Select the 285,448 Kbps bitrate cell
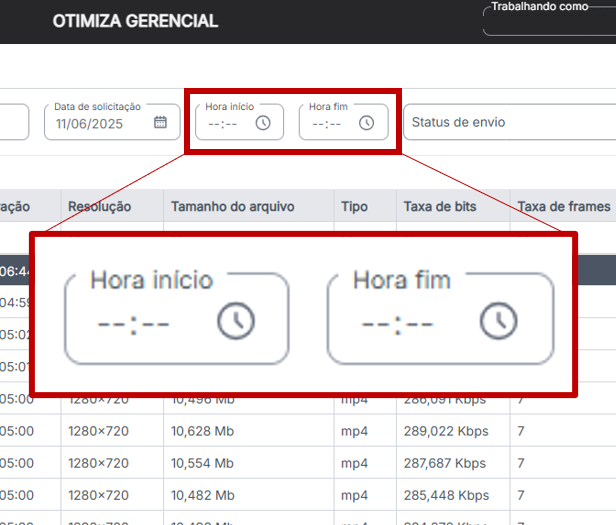Image resolution: width=616 pixels, height=525 pixels. (446, 495)
